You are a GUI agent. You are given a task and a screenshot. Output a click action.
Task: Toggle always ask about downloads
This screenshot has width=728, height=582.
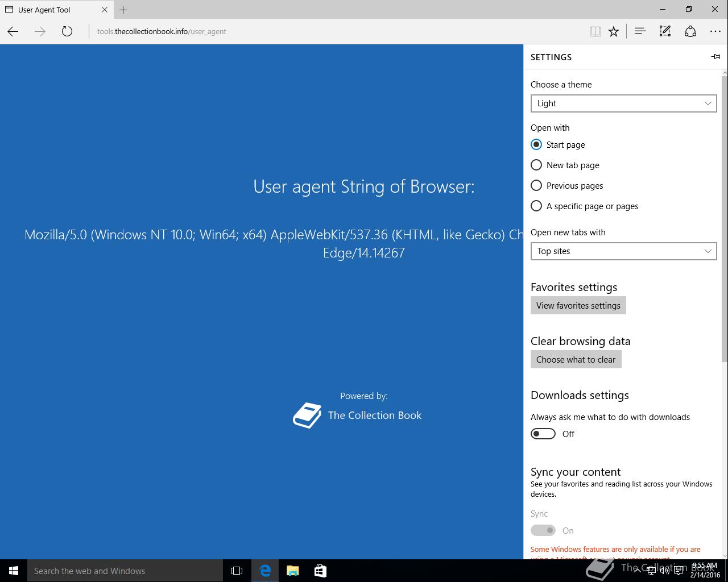pos(543,434)
